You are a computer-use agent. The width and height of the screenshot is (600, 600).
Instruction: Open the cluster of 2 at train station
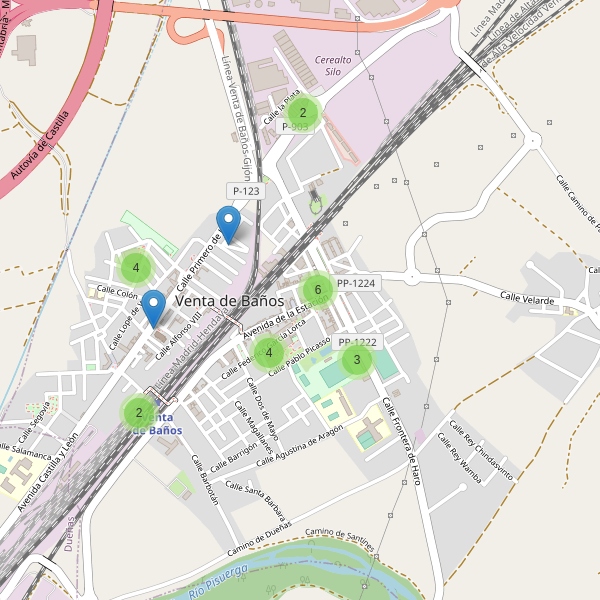point(139,412)
